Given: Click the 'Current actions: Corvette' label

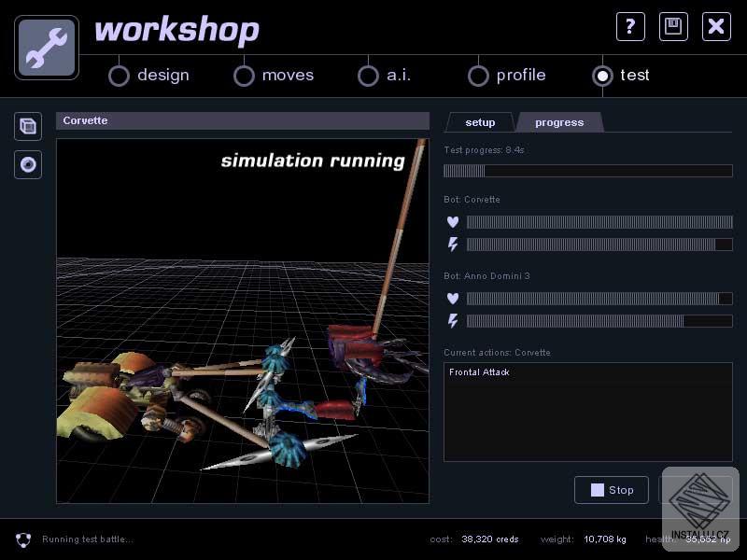Looking at the screenshot, I should pos(497,353).
